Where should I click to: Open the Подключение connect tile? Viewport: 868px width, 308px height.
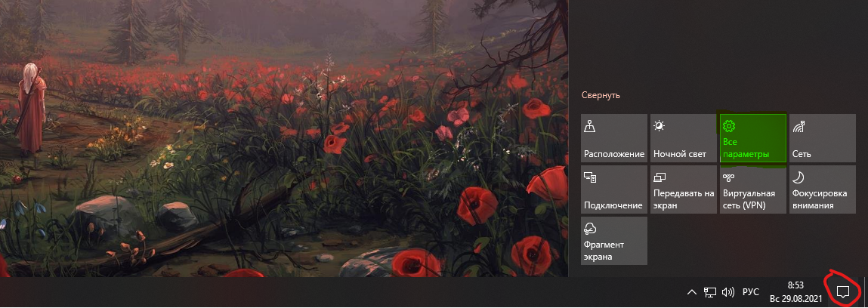(614, 189)
